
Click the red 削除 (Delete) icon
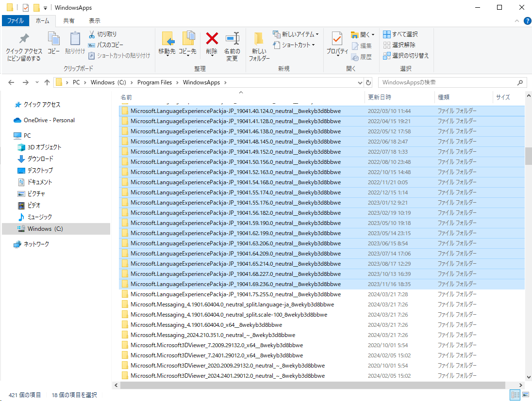212,39
